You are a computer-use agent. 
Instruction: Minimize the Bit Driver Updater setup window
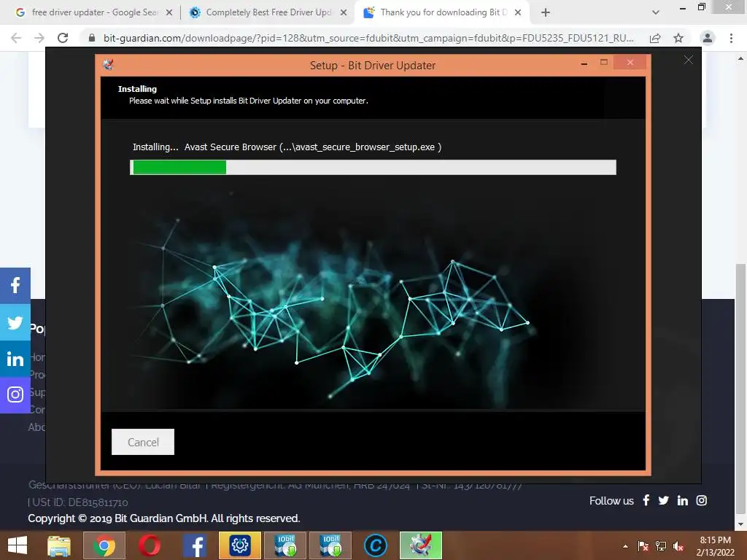point(584,63)
